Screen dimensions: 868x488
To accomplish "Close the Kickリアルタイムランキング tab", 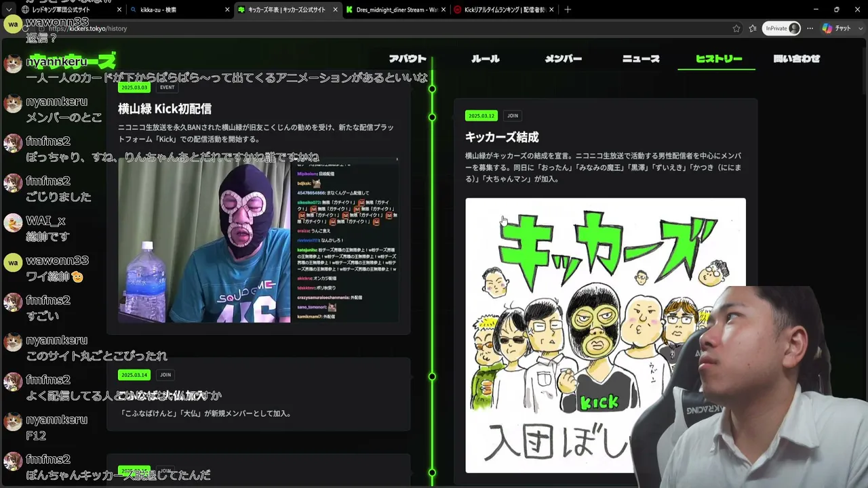I will (x=551, y=9).
